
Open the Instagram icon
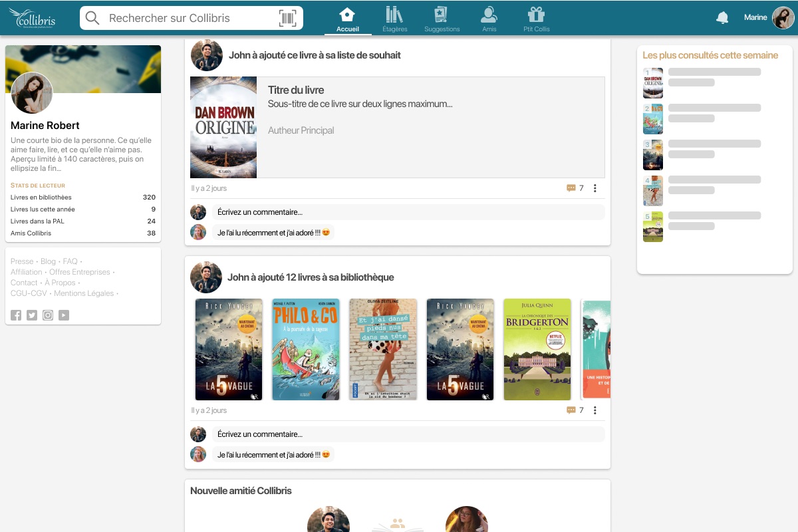click(x=48, y=315)
